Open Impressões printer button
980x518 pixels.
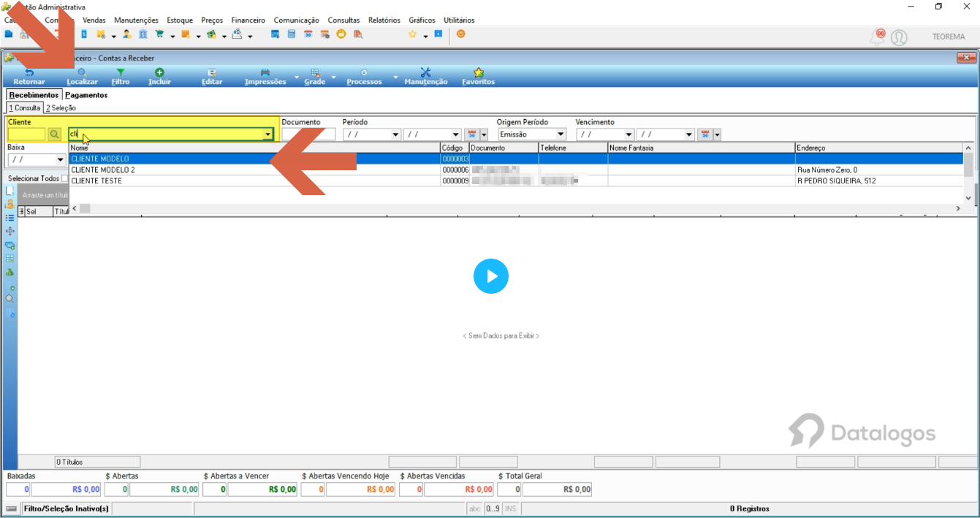(x=265, y=77)
